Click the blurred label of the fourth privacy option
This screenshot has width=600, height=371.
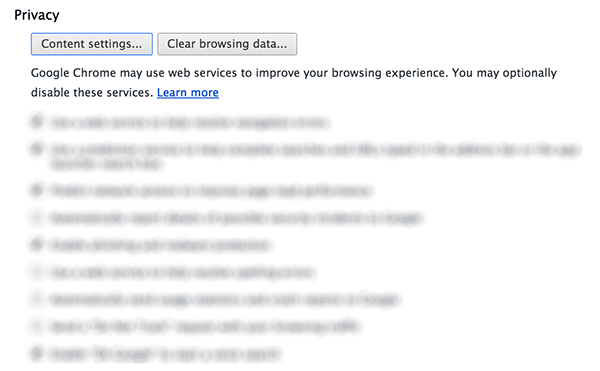[x=236, y=218]
